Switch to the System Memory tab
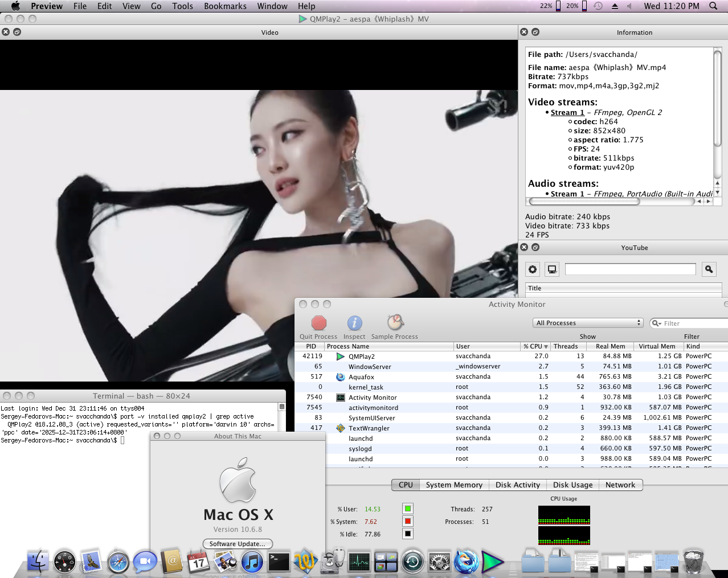 [x=454, y=485]
